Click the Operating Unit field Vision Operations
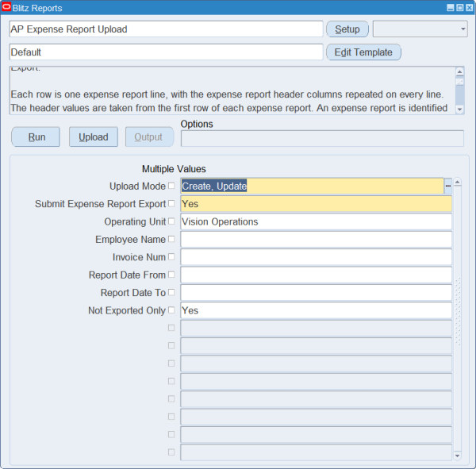The width and height of the screenshot is (476, 469). (316, 221)
